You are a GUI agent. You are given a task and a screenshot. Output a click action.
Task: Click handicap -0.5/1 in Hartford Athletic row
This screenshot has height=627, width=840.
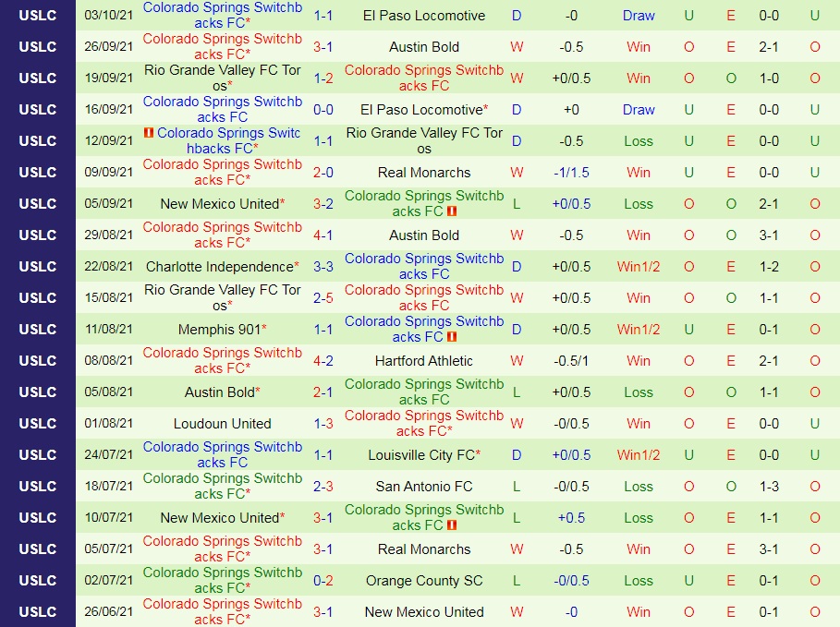pos(571,361)
